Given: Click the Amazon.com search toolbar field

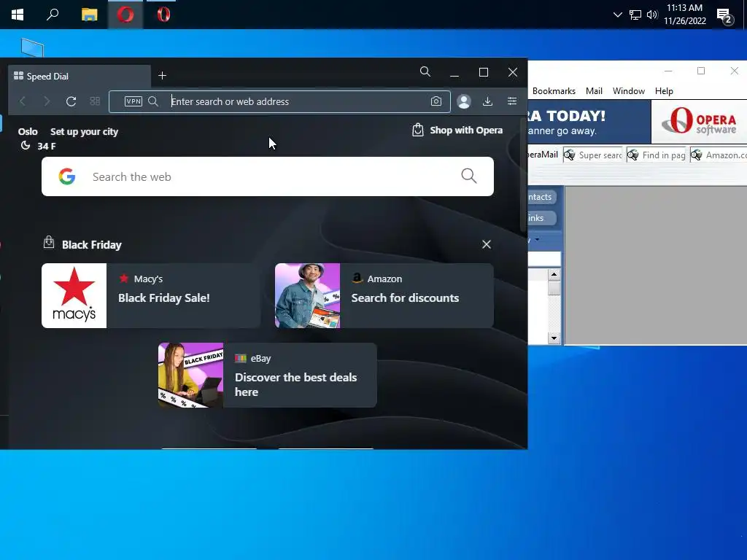Looking at the screenshot, I should pyautogui.click(x=719, y=155).
